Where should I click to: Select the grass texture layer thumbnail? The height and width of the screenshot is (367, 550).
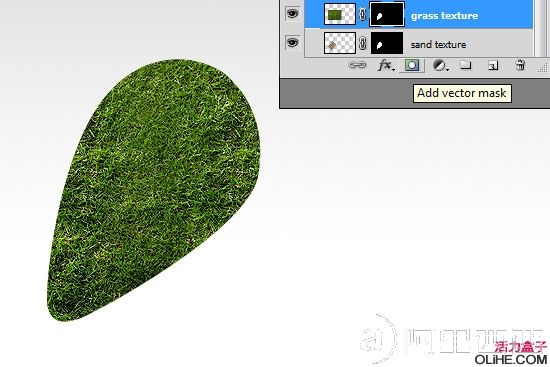coord(340,14)
